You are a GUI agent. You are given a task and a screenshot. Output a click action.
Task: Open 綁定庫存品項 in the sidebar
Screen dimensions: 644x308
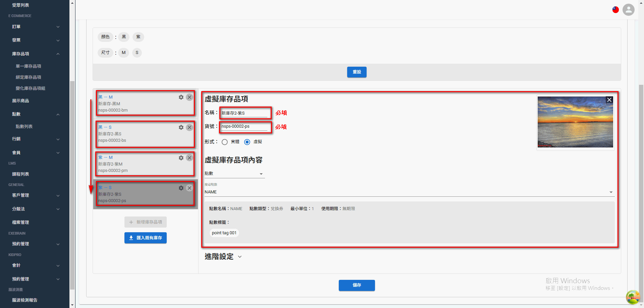pyautogui.click(x=29, y=77)
